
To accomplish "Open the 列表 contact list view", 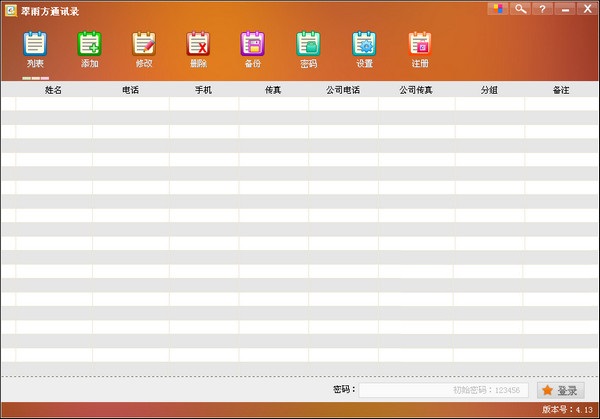I will [x=35, y=50].
